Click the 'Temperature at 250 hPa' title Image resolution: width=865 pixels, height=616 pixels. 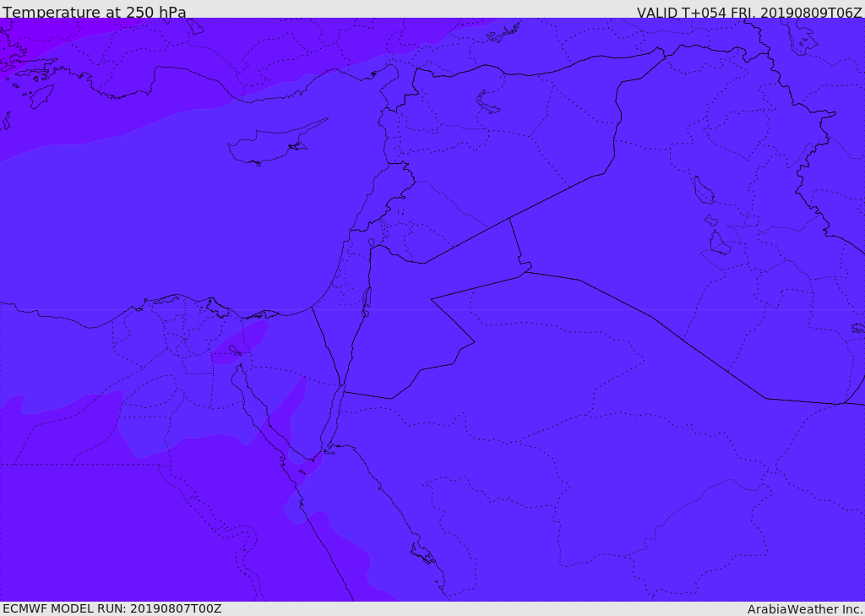click(x=95, y=12)
